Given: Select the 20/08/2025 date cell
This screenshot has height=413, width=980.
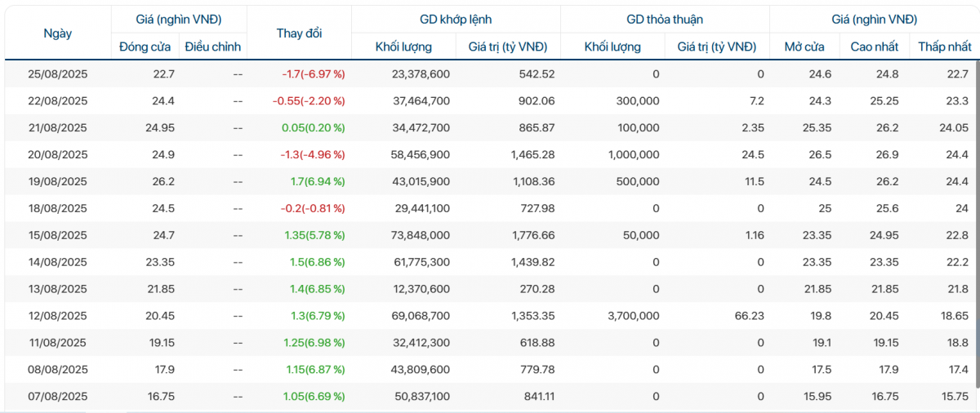Looking at the screenshot, I should [x=57, y=155].
